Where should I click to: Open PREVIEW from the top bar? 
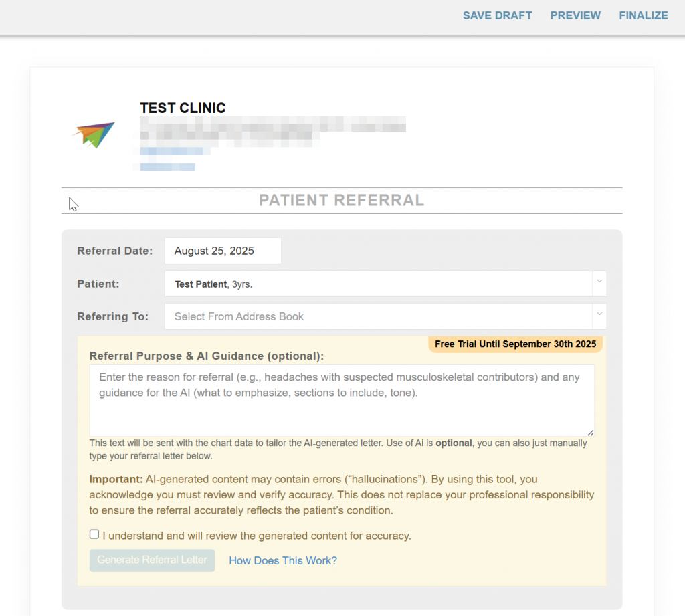click(575, 16)
